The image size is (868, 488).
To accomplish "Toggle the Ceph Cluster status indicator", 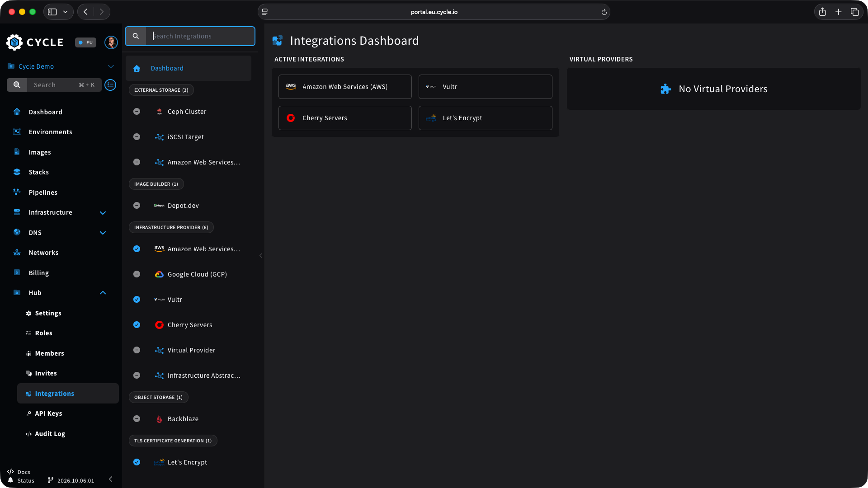I will click(x=137, y=112).
